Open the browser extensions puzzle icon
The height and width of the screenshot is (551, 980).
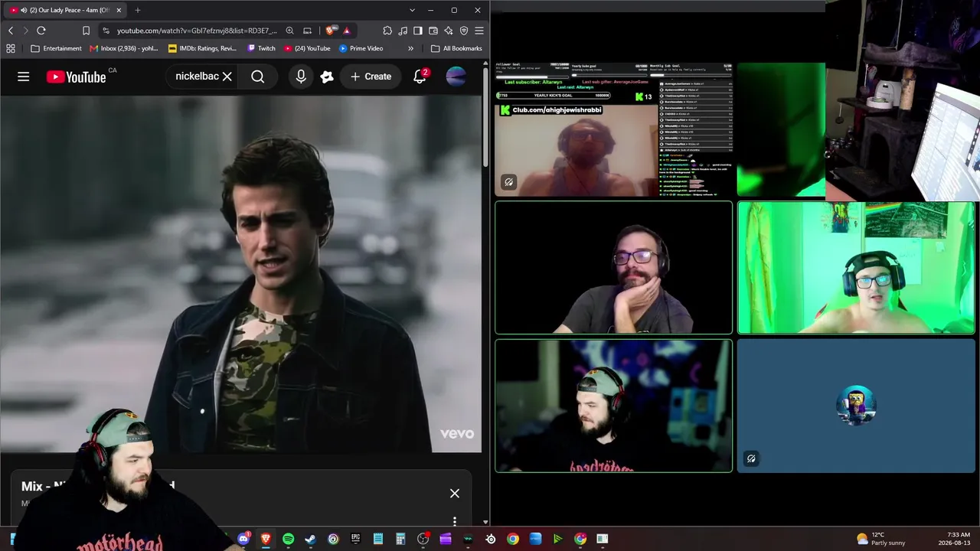tap(387, 31)
